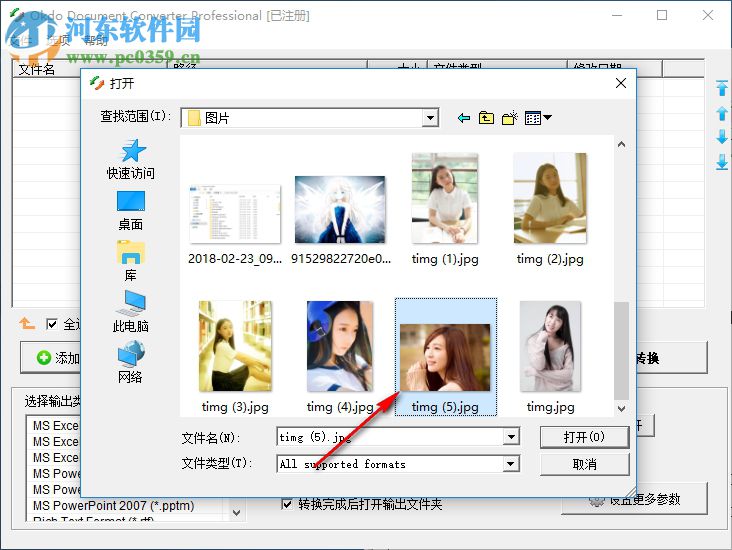732x550 pixels.
Task: Select Desktop (桌面) in places bar
Action: coord(131,211)
